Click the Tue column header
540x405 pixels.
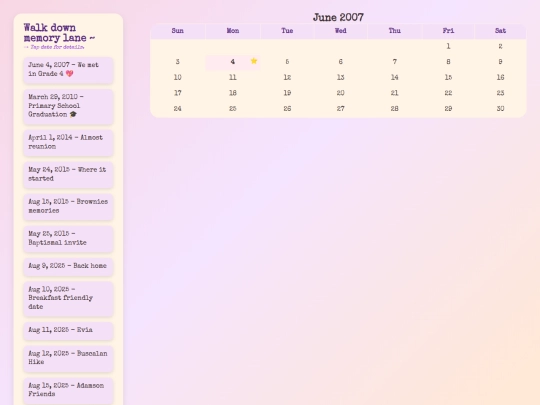pos(287,31)
